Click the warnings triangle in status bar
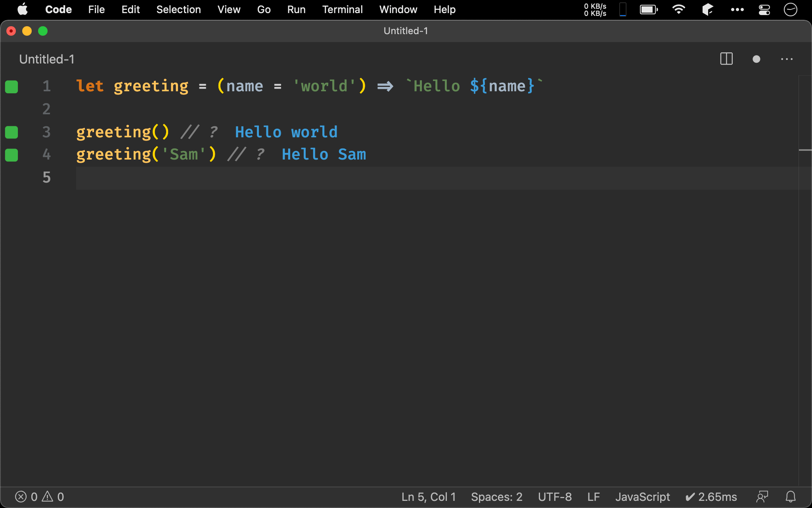 [48, 496]
